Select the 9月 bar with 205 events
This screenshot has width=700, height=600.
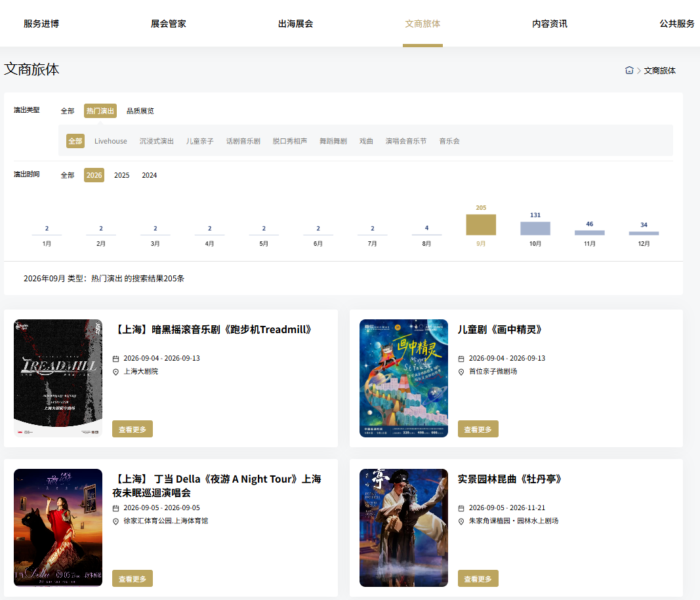[481, 225]
